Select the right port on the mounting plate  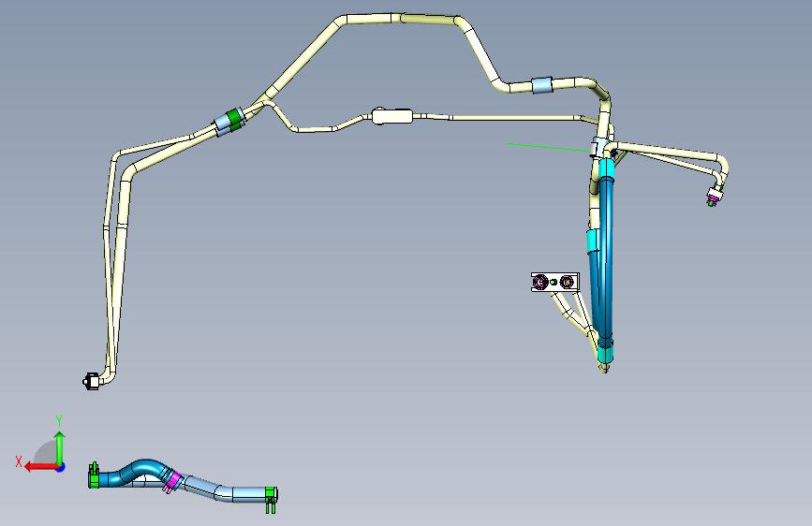[x=567, y=282]
